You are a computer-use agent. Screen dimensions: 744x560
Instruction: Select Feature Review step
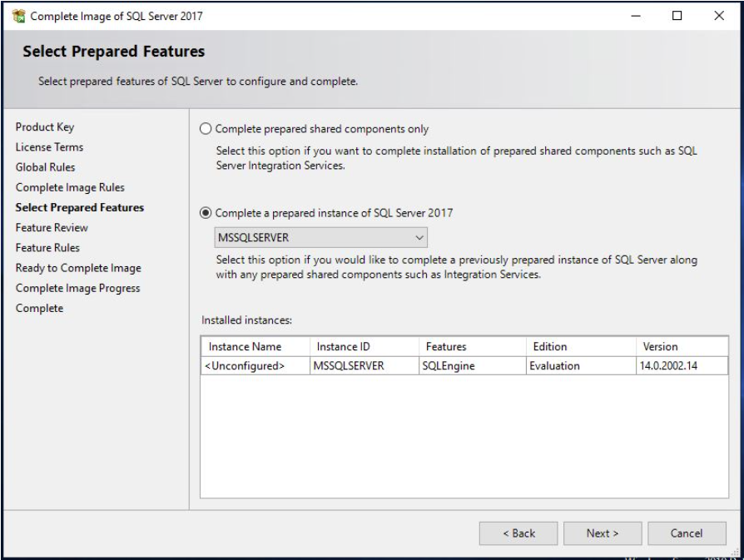(x=52, y=228)
